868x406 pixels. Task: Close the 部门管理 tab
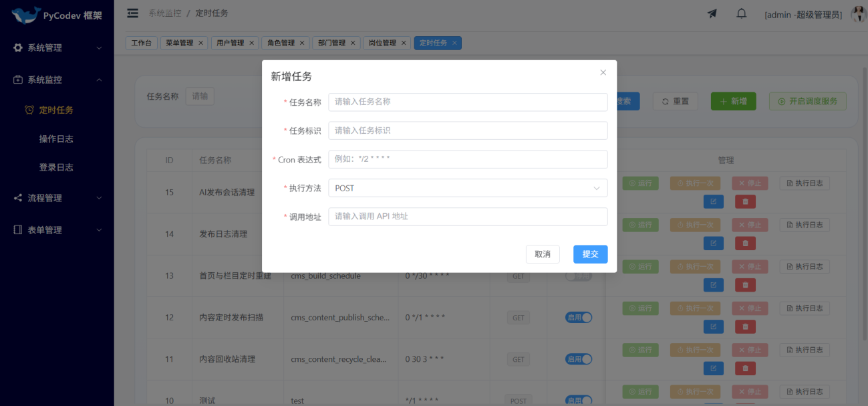coord(353,43)
